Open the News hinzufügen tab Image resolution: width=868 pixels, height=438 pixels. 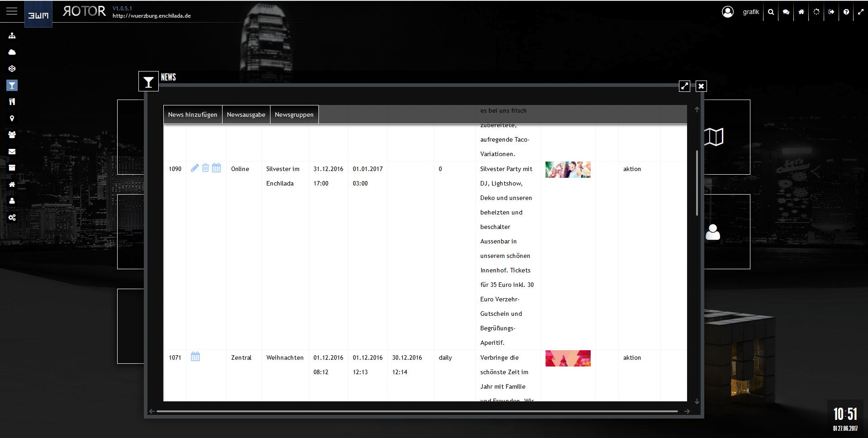coord(193,114)
